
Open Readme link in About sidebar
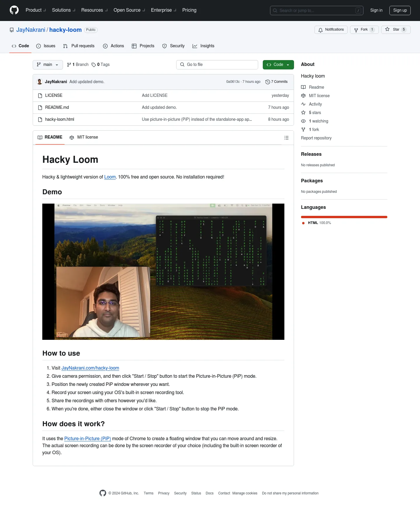pyautogui.click(x=313, y=87)
